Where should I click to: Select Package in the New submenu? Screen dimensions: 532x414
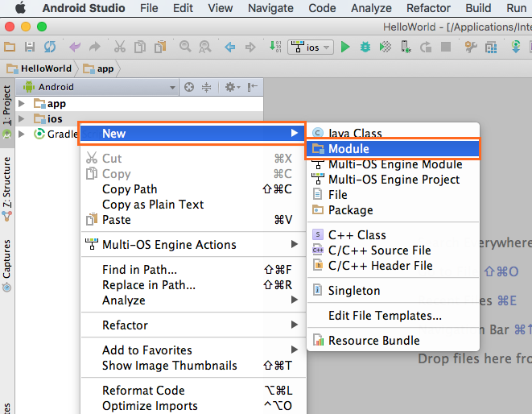pos(393,210)
